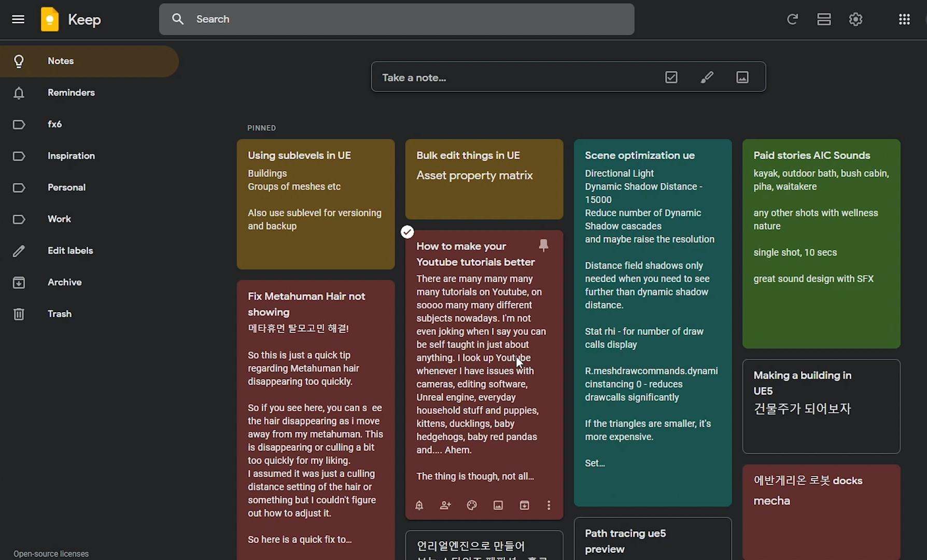Focus the Search field

coord(397,19)
